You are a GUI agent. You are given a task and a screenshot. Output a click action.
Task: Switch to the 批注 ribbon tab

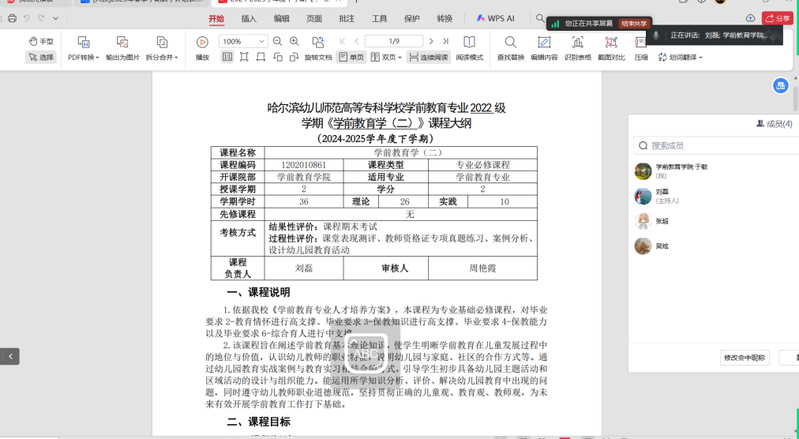(x=347, y=18)
